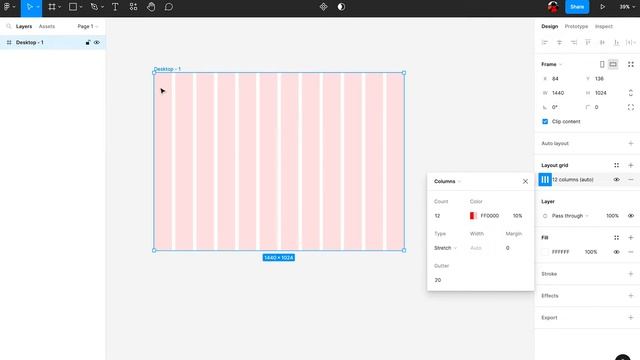Click the Present play button

[x=602, y=7]
